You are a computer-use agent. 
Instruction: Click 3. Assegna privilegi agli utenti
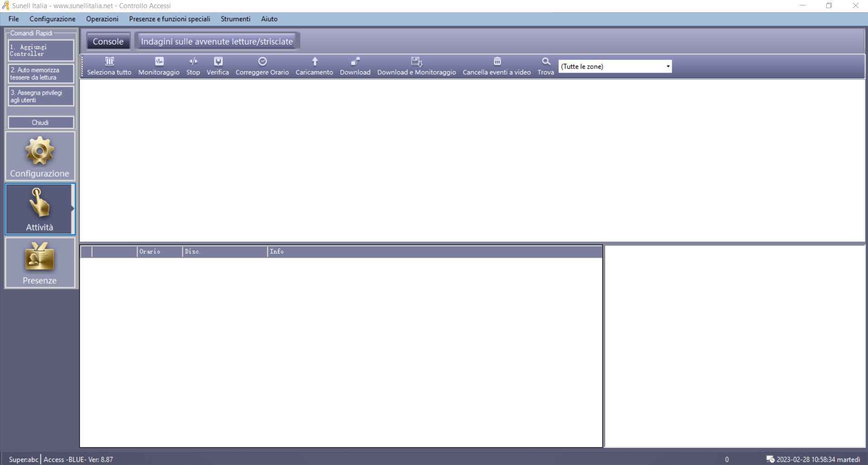pos(41,96)
